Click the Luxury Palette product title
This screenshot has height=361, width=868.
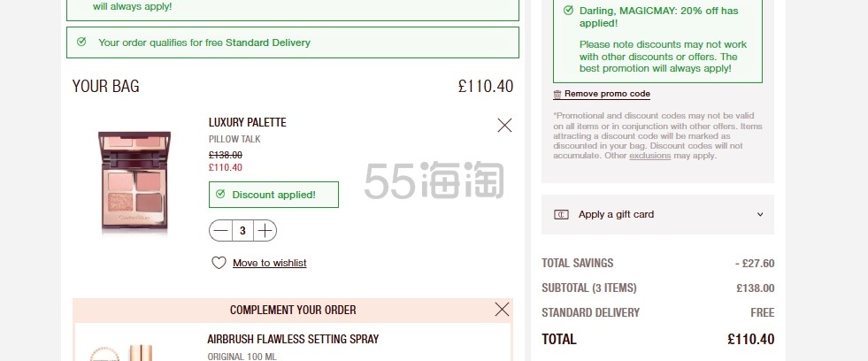point(247,122)
